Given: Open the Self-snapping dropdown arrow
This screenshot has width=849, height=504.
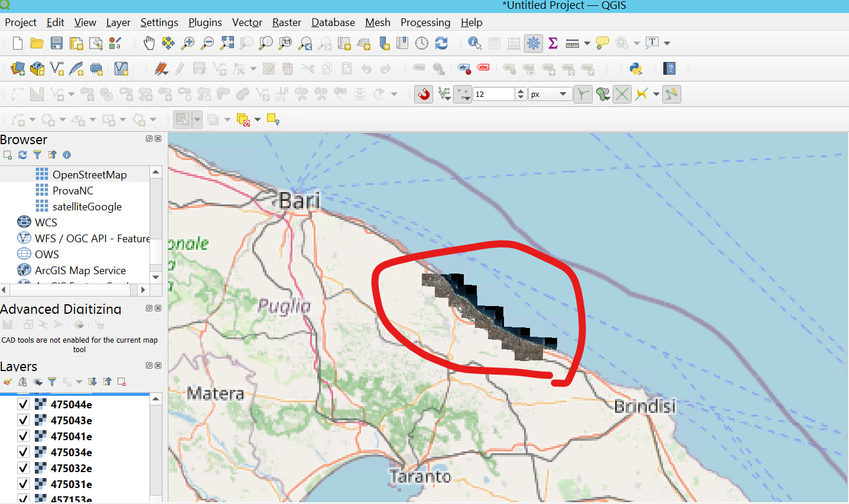Looking at the screenshot, I should point(656,94).
